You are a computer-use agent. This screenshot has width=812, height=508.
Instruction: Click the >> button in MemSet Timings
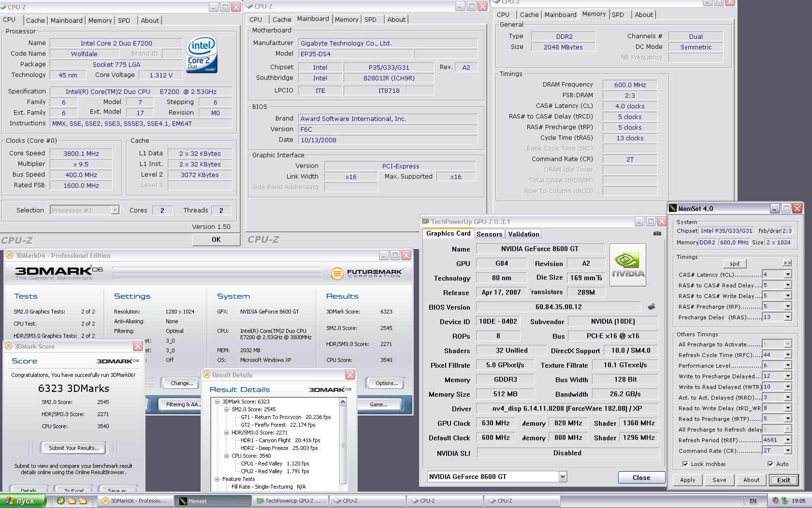point(787,263)
